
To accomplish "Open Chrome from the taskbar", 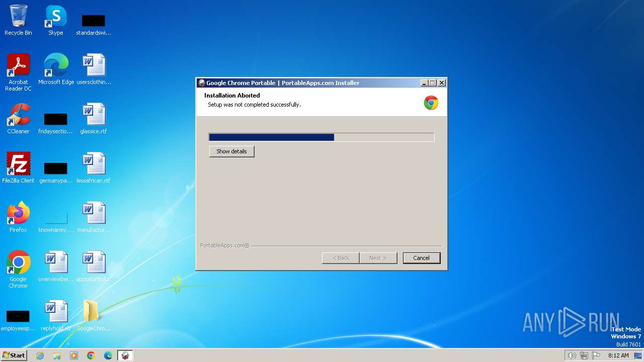I will (x=91, y=355).
